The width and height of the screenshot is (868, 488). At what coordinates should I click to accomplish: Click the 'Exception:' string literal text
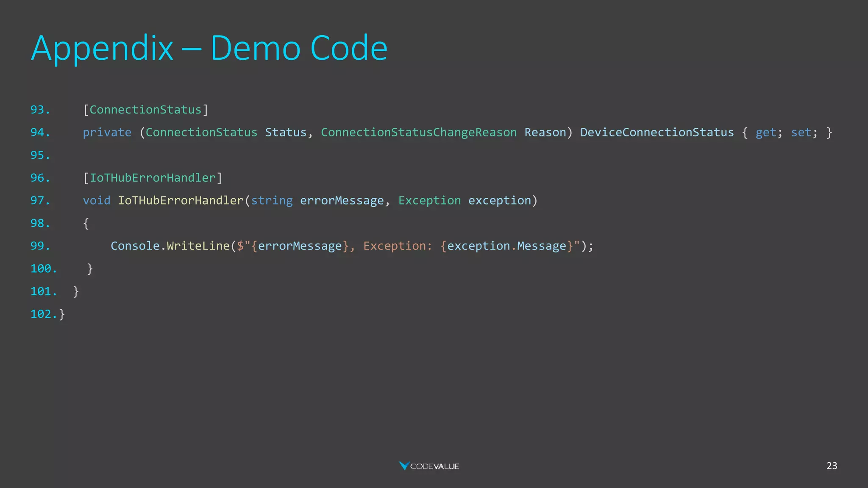(398, 246)
